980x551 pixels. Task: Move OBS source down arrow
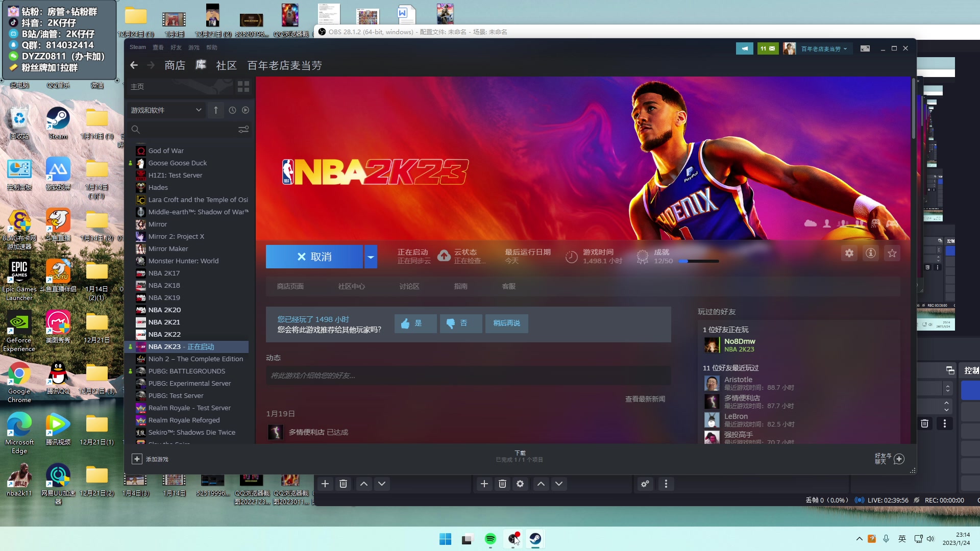559,484
